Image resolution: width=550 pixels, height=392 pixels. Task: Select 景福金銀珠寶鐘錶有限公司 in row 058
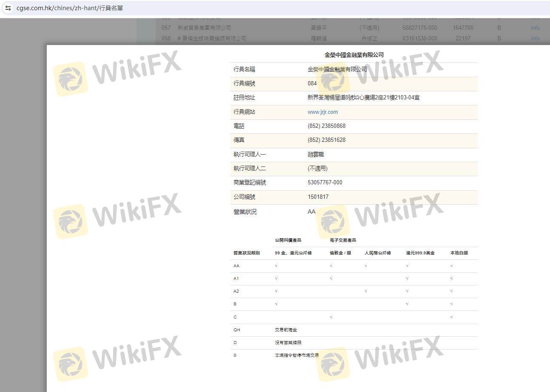click(x=214, y=38)
